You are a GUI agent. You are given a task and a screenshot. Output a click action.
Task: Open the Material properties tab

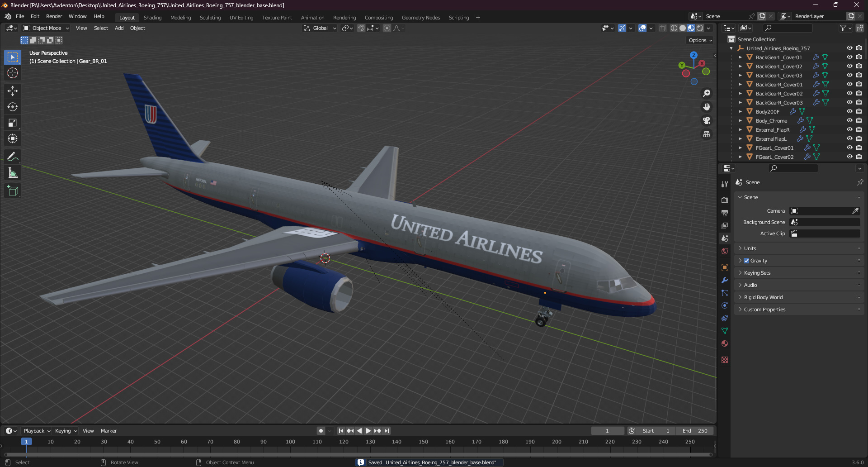tap(725, 343)
